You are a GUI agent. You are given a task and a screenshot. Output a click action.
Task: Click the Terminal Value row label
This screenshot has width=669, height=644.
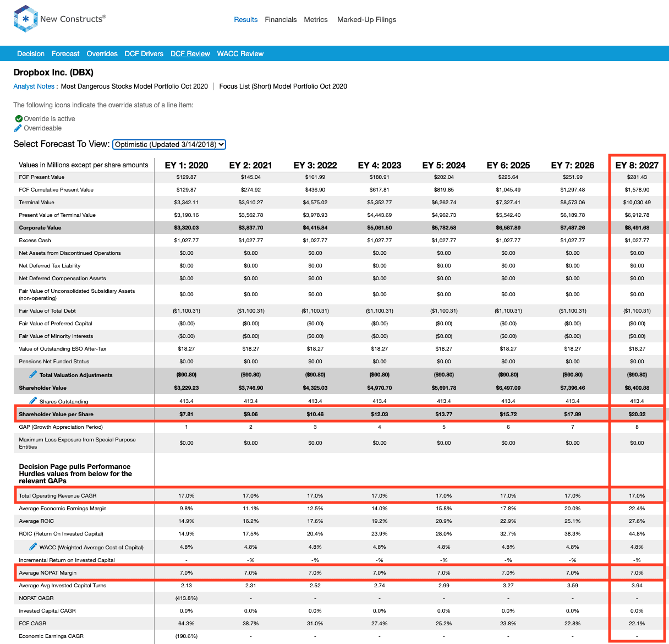coord(37,203)
